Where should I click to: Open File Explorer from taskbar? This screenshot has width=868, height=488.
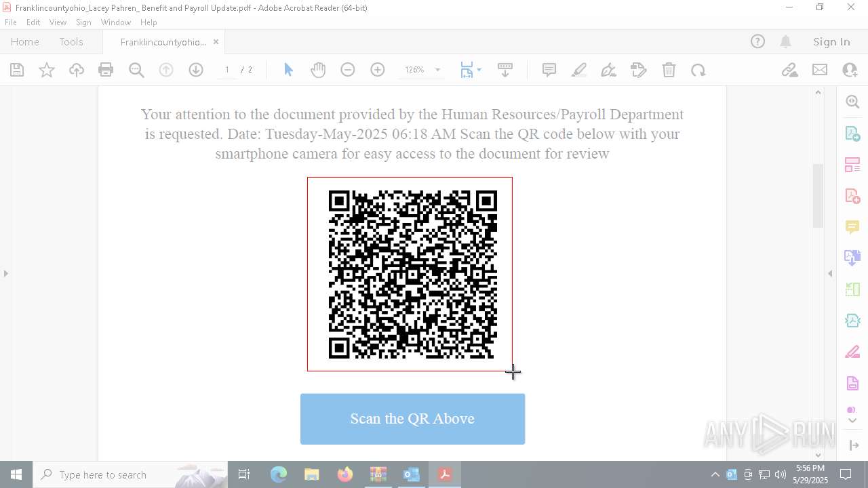click(x=312, y=474)
